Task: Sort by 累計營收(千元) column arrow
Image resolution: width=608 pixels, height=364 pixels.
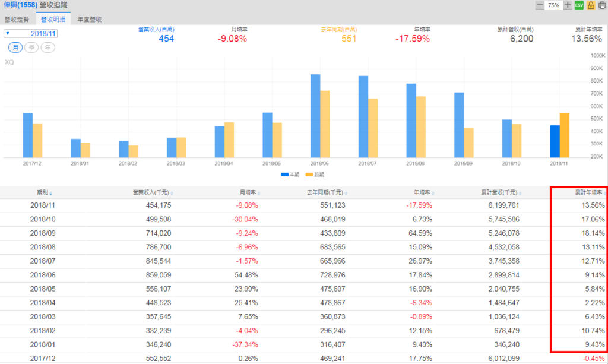Action: tap(520, 193)
